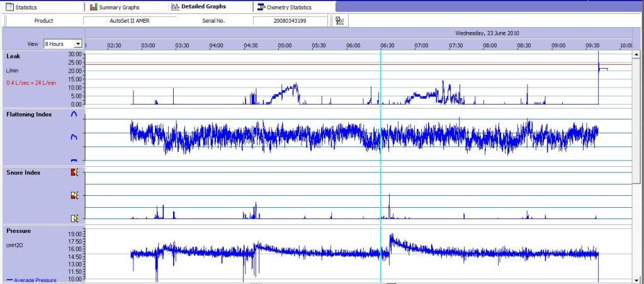This screenshot has height=284, width=644.
Task: Click the 8 Hours view combo box
Action: click(63, 44)
